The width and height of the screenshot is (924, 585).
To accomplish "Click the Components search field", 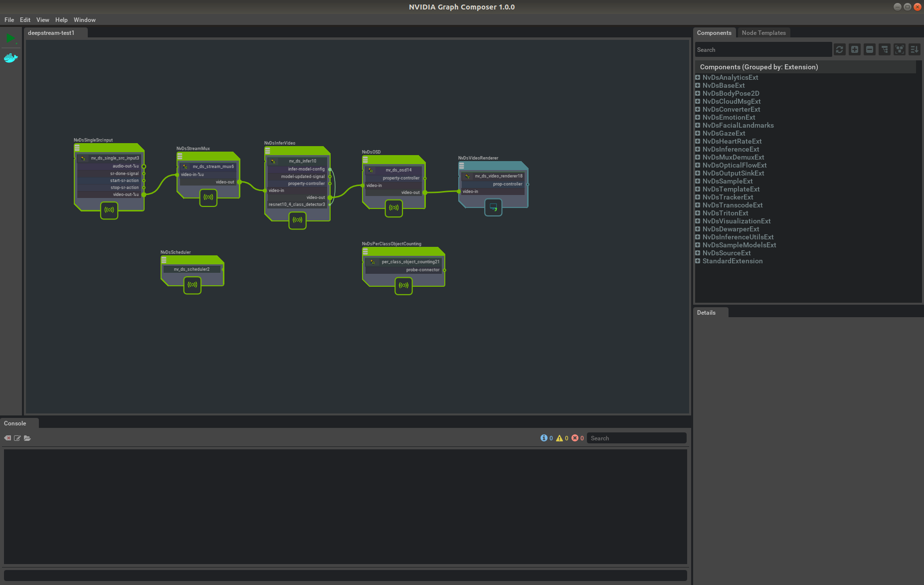I will click(x=763, y=49).
